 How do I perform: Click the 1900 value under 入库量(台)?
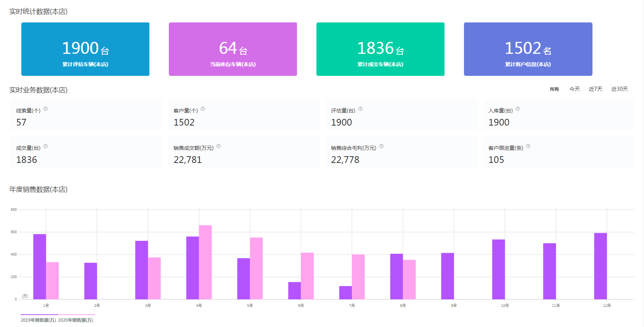point(499,123)
